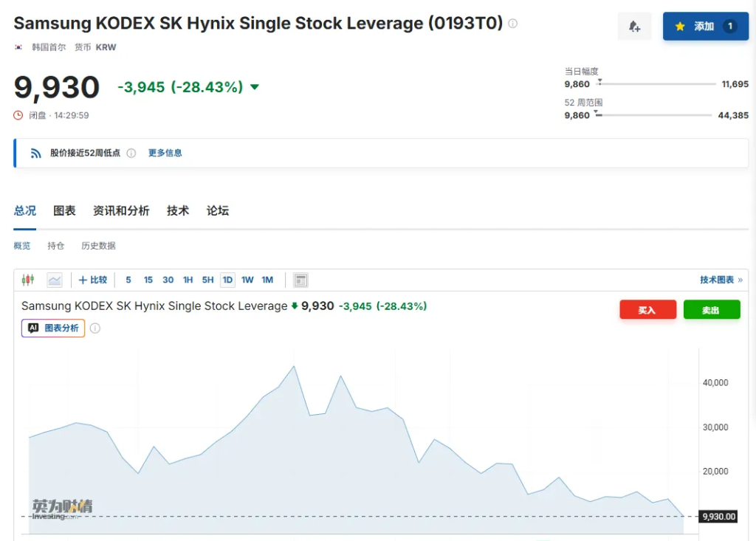Click the 11,695 daily high value
756x541 pixels.
tap(735, 84)
